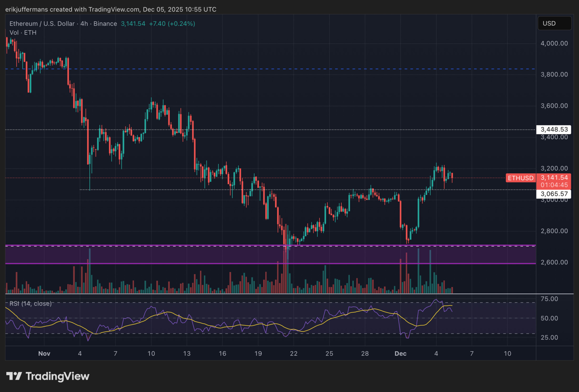Open the USD currency selector

(554, 23)
